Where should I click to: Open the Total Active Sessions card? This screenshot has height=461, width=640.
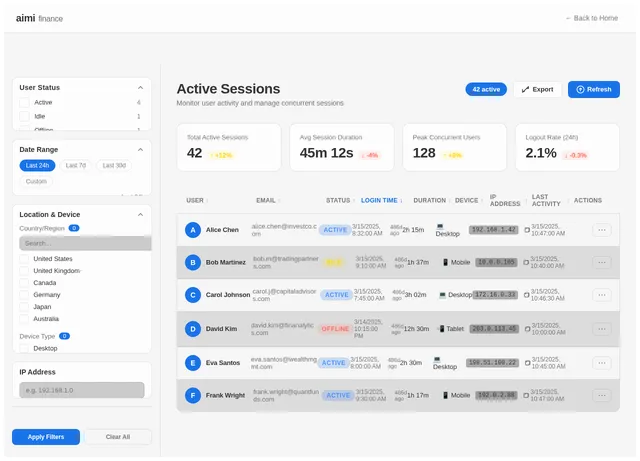(x=229, y=147)
